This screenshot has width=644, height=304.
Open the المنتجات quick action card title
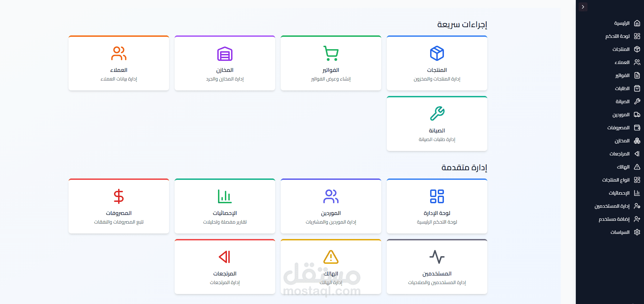coord(437,70)
